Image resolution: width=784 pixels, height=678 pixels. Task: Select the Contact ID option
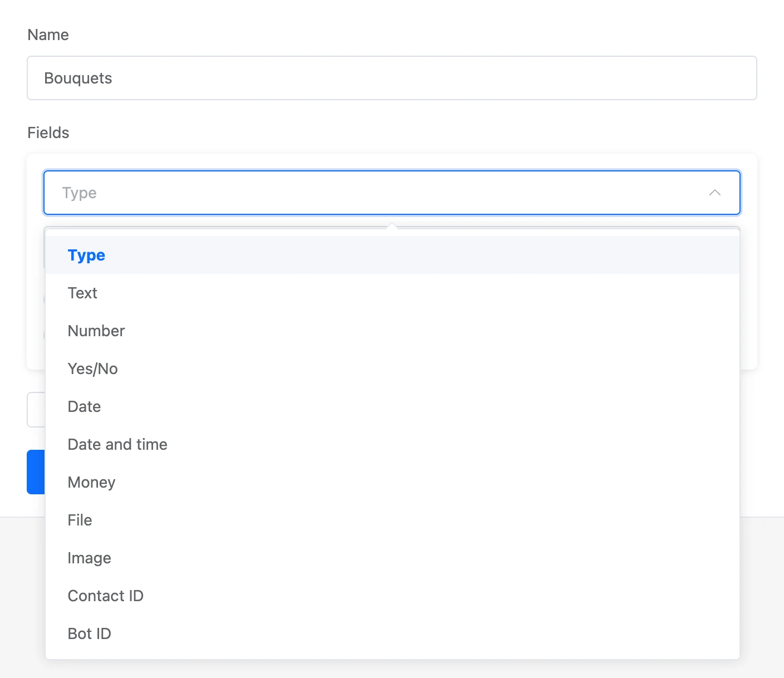(x=393, y=596)
